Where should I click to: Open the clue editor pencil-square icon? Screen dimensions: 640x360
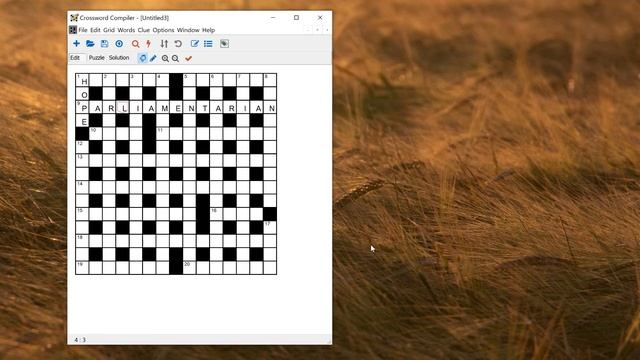point(195,44)
